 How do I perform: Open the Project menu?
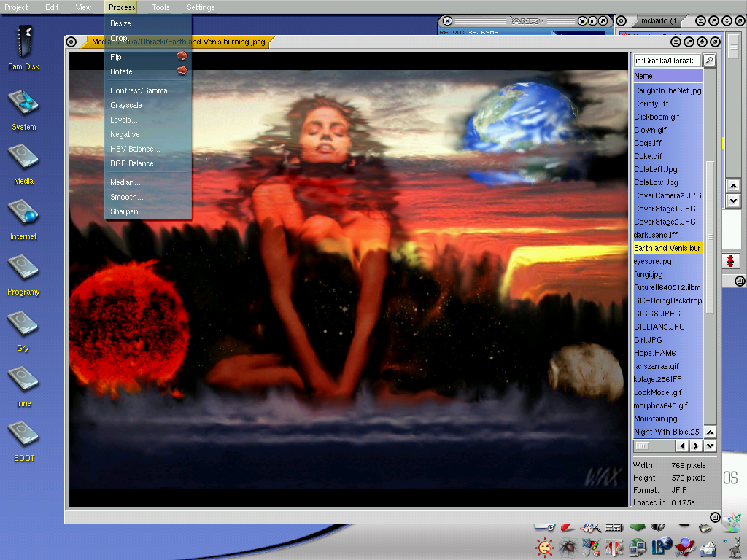click(16, 7)
